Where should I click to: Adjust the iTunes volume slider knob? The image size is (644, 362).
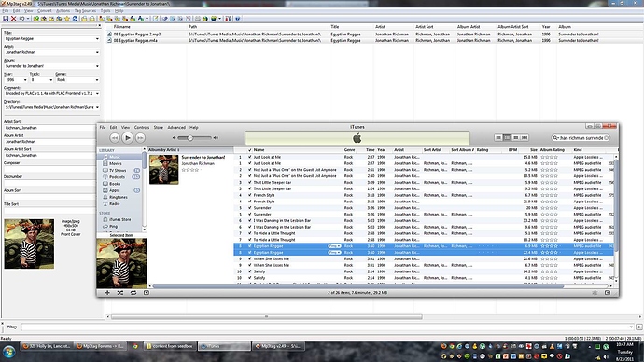[x=190, y=138]
